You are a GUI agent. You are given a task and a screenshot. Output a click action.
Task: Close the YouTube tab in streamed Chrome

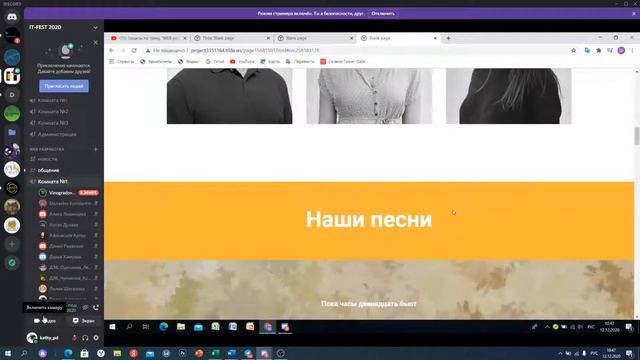184,38
